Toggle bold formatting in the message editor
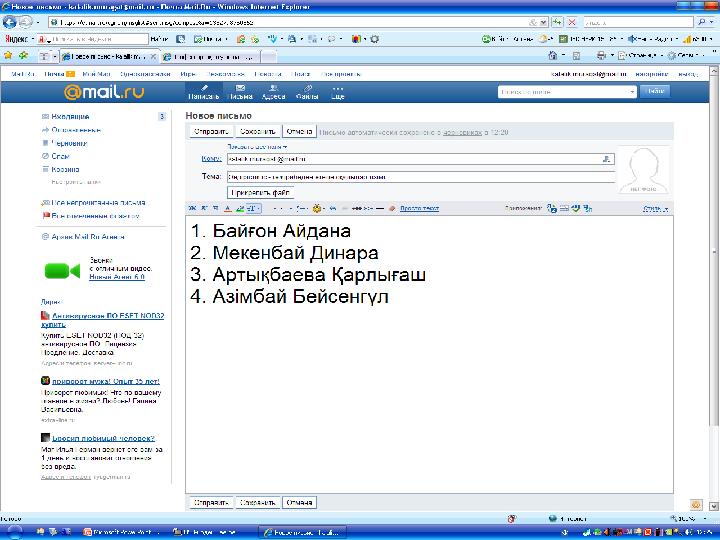This screenshot has height=540, width=720. 192,208
